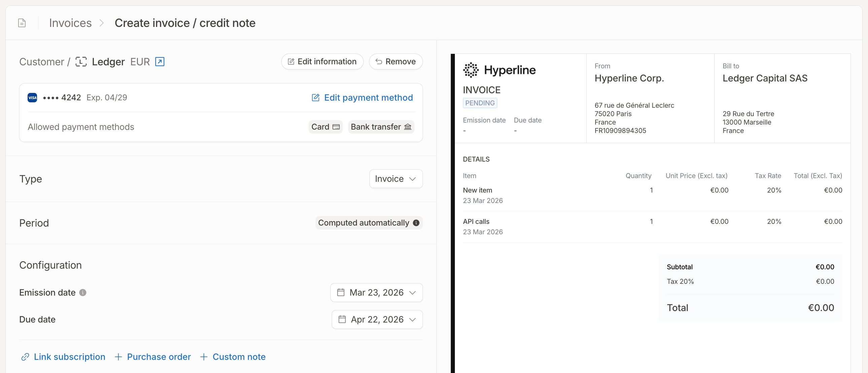
Task: Click 'Ledger Capital SAS' in Bill to section
Action: pos(765,78)
